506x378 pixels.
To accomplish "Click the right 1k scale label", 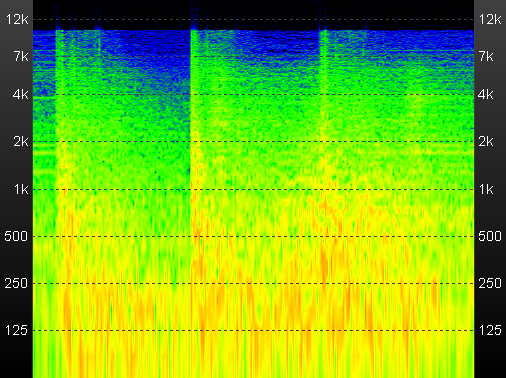I will pos(486,189).
